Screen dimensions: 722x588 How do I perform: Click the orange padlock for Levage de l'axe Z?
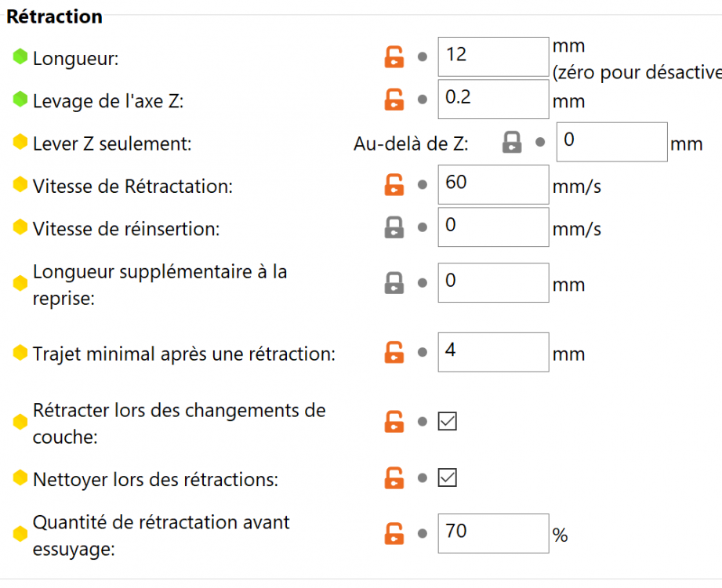394,100
